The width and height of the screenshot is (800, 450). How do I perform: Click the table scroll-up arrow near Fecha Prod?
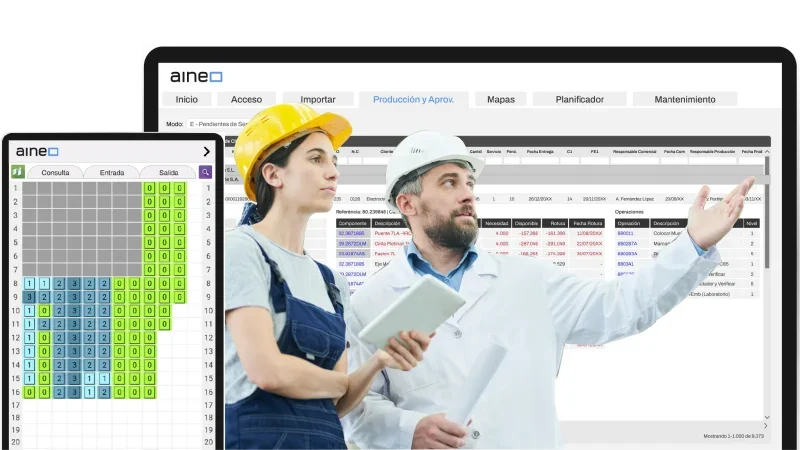(x=767, y=152)
